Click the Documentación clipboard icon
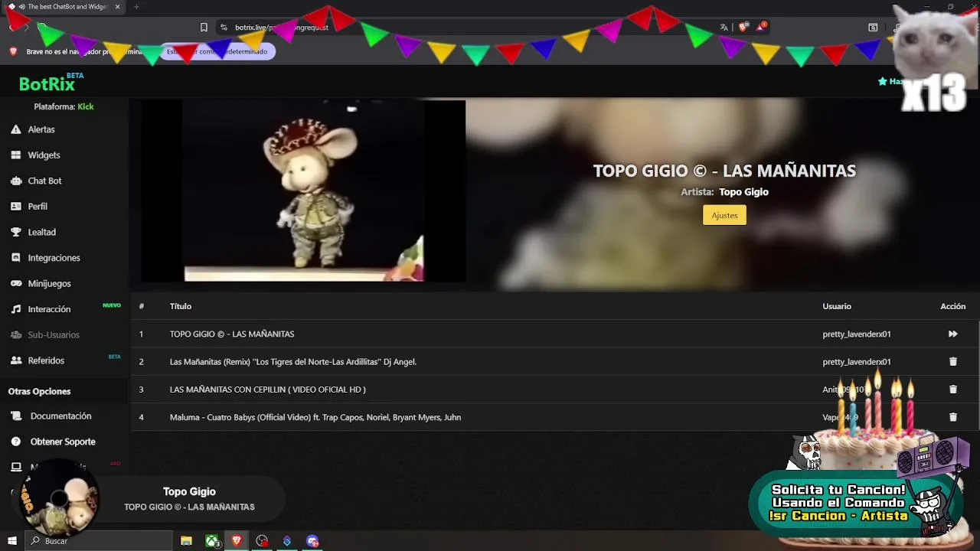Screen dimensions: 980x551 pos(15,416)
